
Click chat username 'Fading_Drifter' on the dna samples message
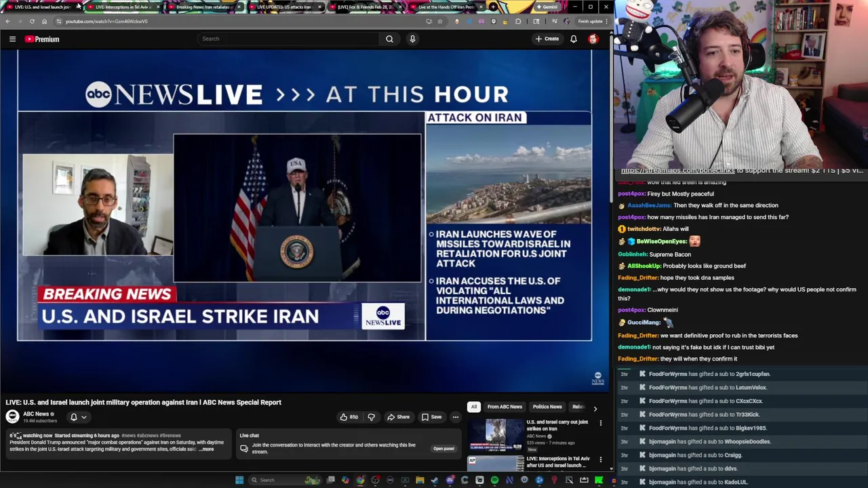[x=638, y=278]
